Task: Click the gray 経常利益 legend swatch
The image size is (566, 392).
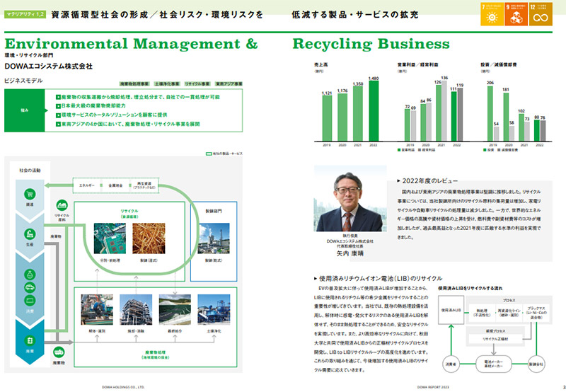Action: 420,150
